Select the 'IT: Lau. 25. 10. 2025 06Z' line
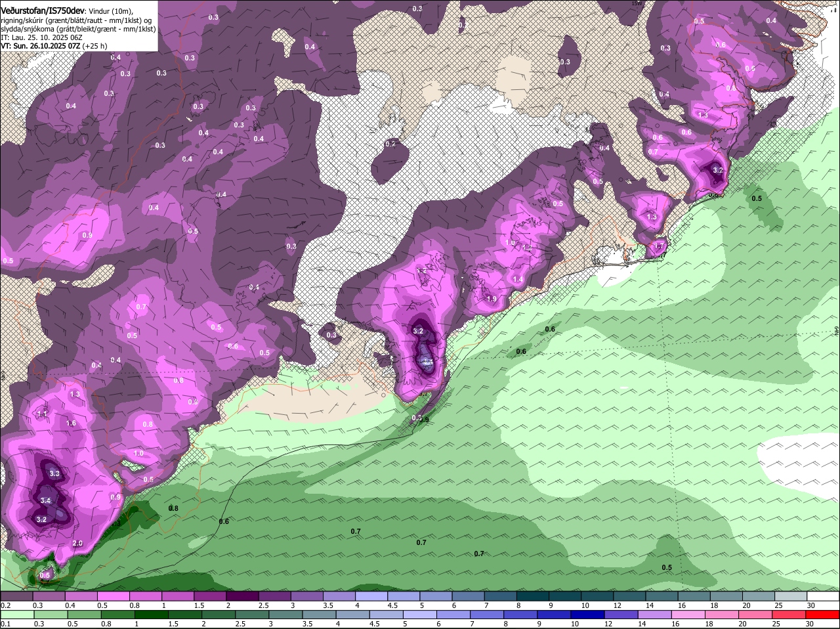 point(41,37)
